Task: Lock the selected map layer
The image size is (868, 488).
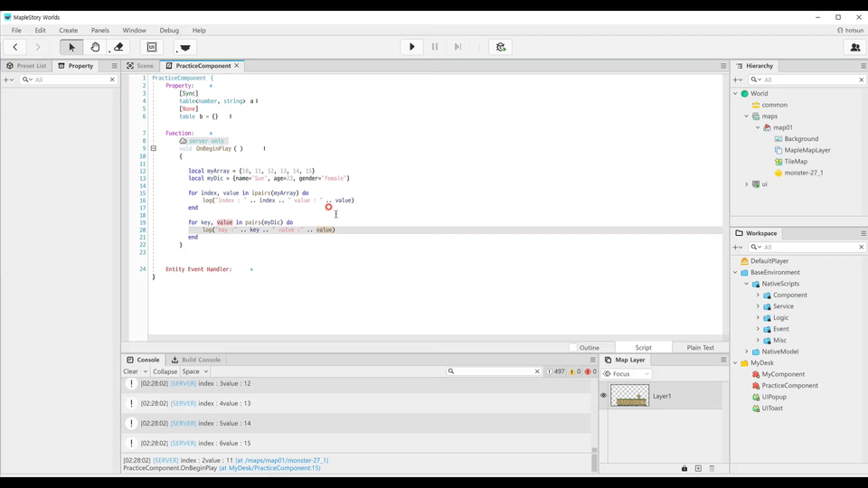Action: point(684,468)
